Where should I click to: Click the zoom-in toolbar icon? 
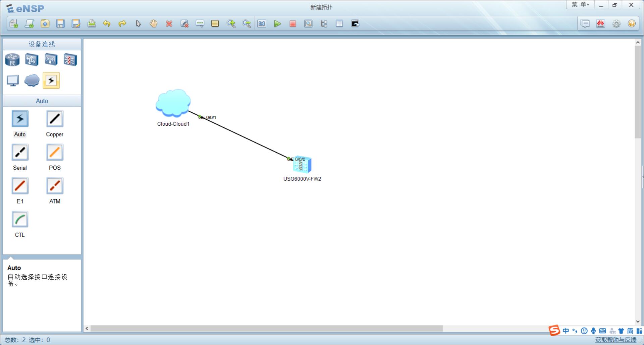point(231,23)
